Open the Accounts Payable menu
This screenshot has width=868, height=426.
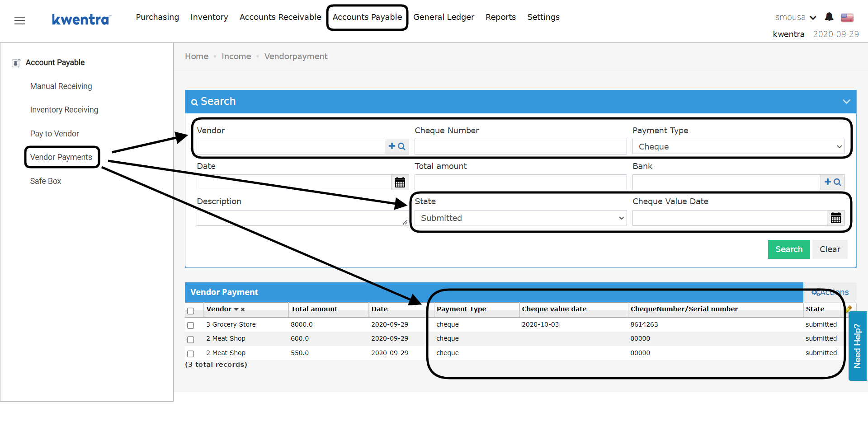pyautogui.click(x=367, y=17)
